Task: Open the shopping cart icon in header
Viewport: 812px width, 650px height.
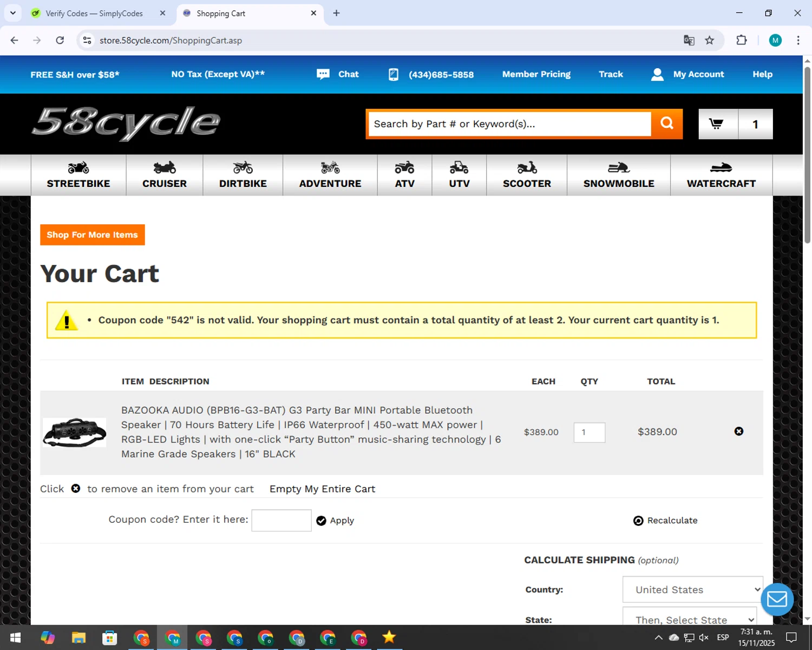Action: (x=717, y=124)
